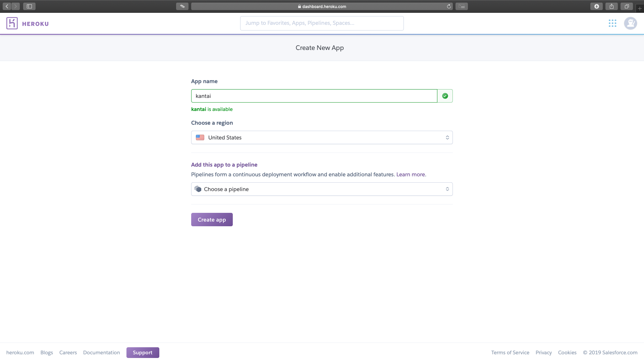The height and width of the screenshot is (362, 644).
Task: Click the HEROKU wordmark text
Action: pyautogui.click(x=35, y=24)
